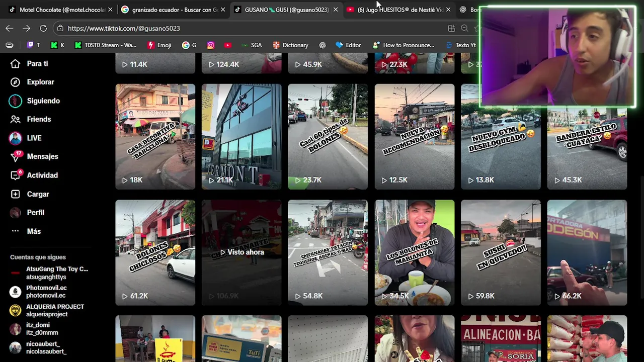Click the browser forward arrow
The image size is (644, 362).
pyautogui.click(x=26, y=28)
